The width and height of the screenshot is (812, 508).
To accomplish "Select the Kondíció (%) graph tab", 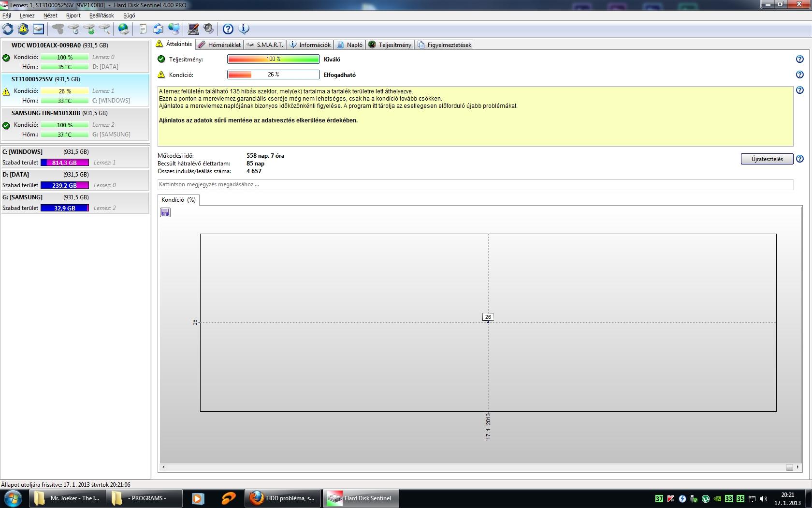I will click(x=178, y=200).
